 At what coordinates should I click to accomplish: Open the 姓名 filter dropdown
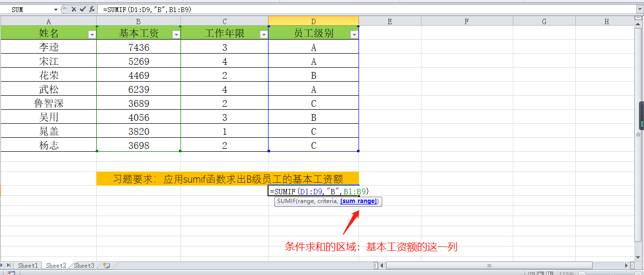click(92, 34)
